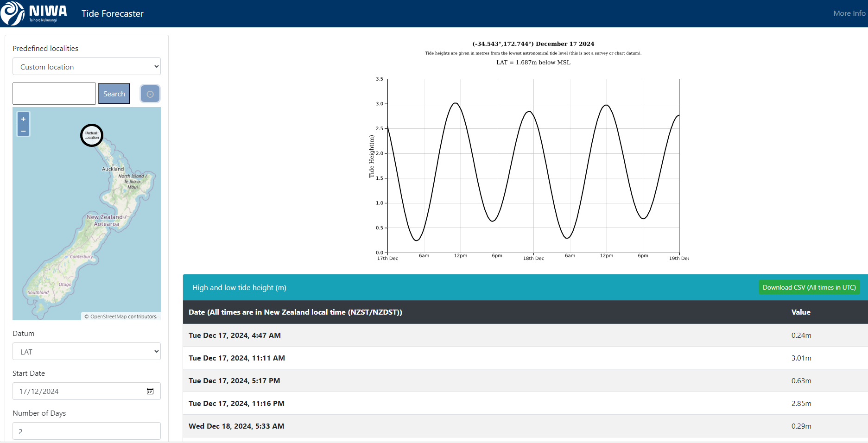
Task: Click the Predefined localities label
Action: tap(45, 48)
